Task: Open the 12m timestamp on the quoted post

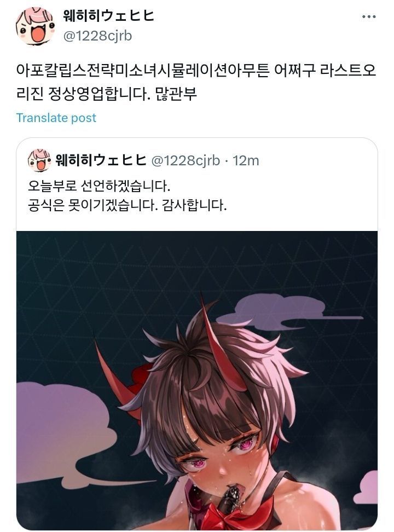Action: click(246, 160)
